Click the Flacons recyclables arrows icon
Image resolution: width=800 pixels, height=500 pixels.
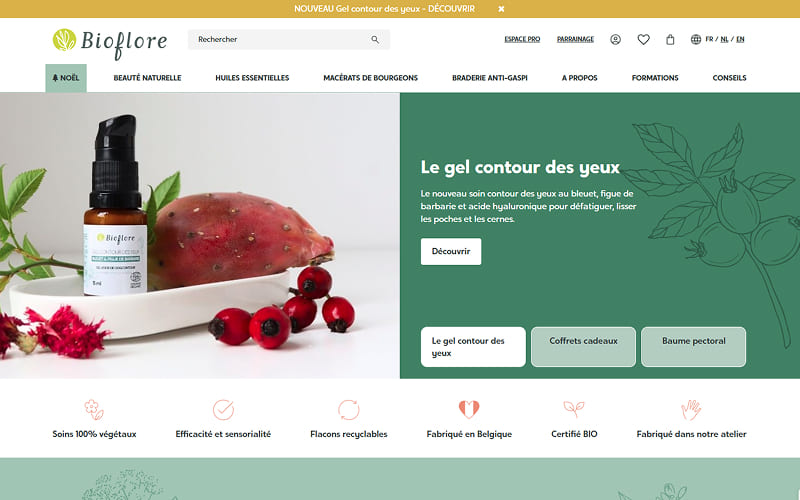point(349,410)
